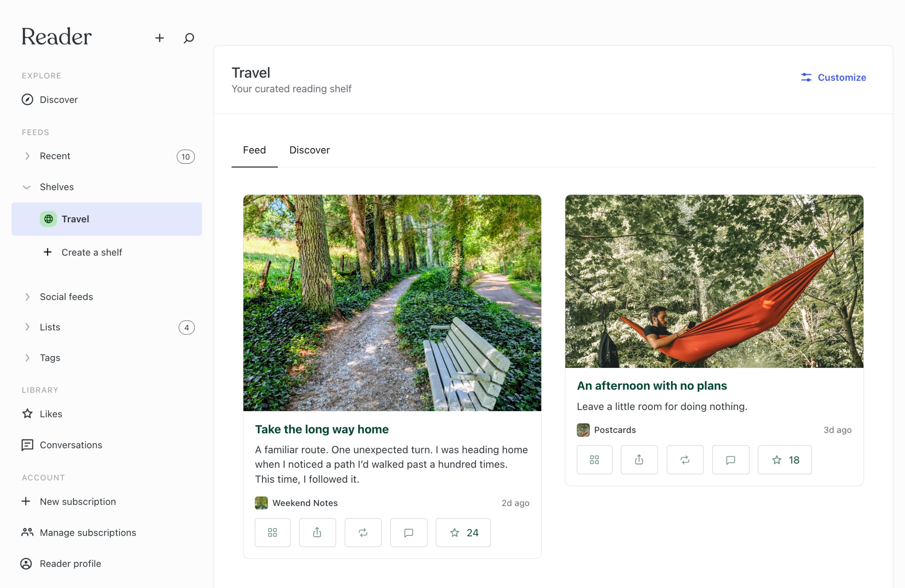Open search with the magnifier icon
The width and height of the screenshot is (905, 588).
(189, 38)
